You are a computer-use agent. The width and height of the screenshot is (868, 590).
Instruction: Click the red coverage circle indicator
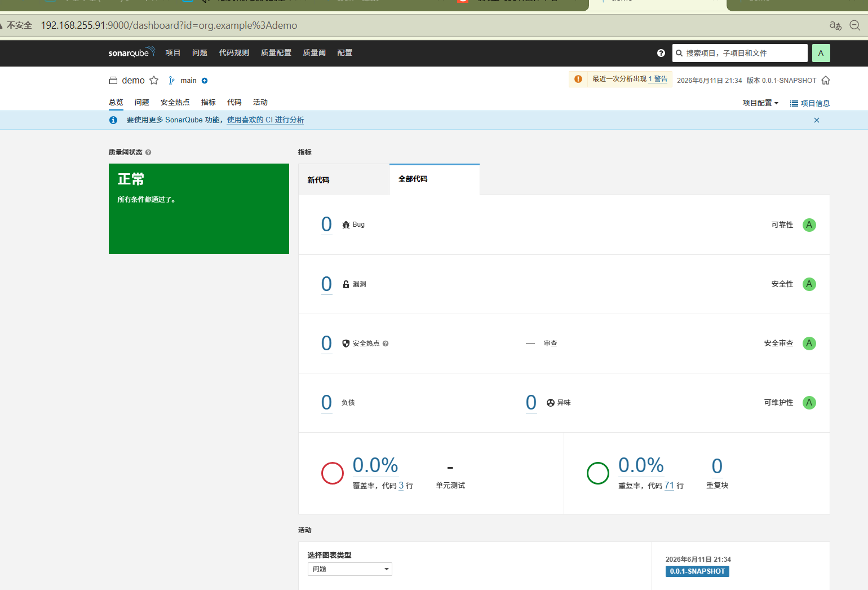[x=333, y=473]
